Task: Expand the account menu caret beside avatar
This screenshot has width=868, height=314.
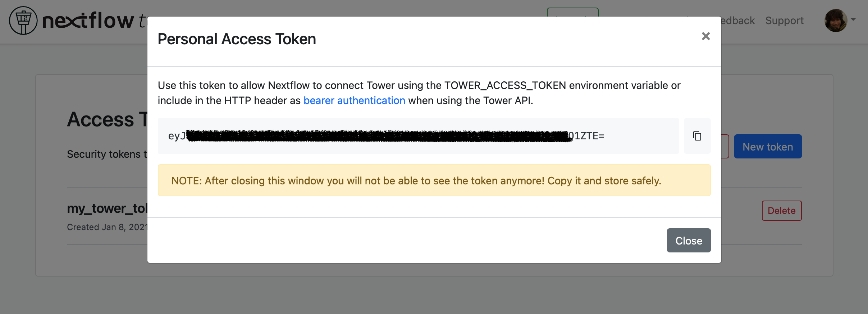Action: point(853,20)
